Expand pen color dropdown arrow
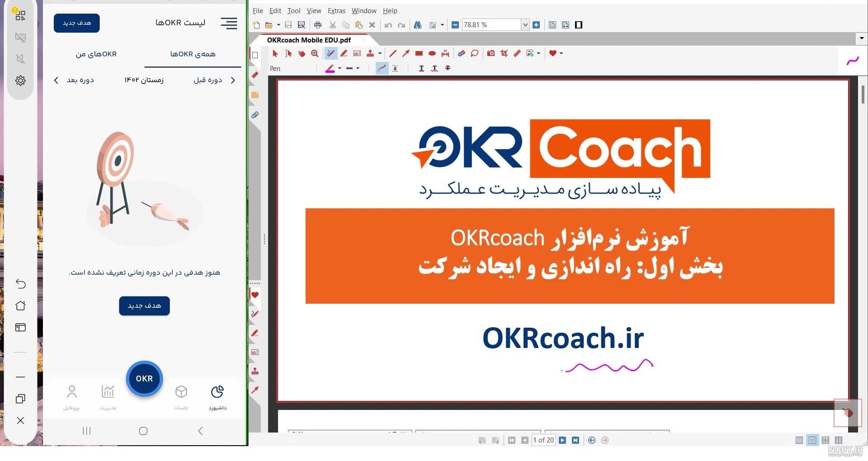Screen dimensions: 868x461 [x=340, y=68]
